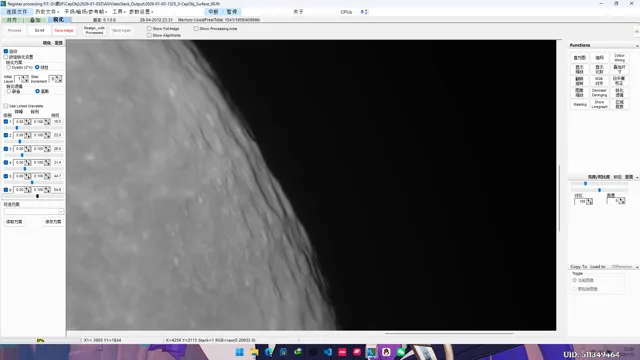This screenshot has height=360, width=640.
Task: Click the layer 2 sharpen value stepper
Action: (47, 135)
